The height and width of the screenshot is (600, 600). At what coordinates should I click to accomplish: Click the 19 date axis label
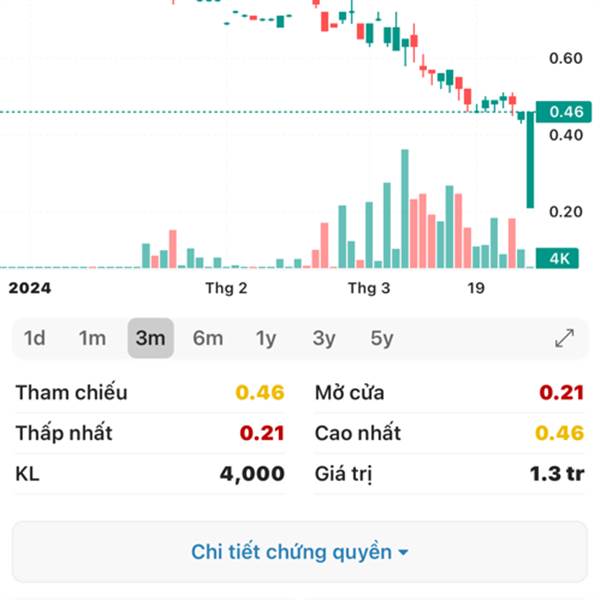click(476, 288)
